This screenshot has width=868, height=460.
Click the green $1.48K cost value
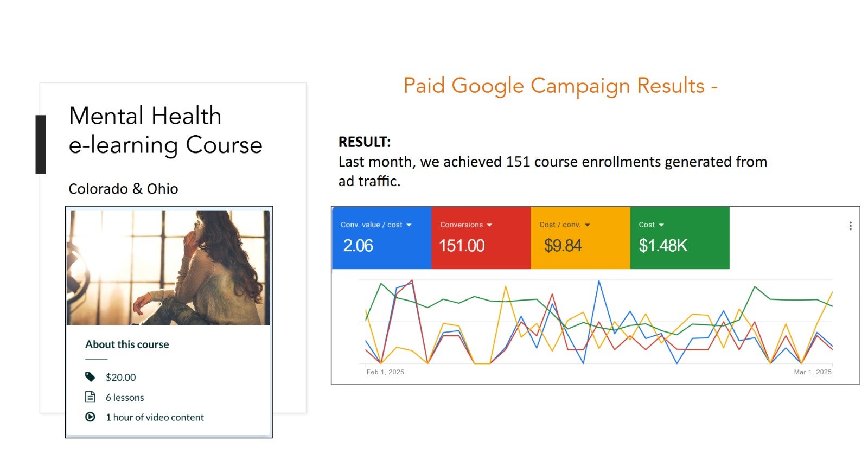coord(663,246)
